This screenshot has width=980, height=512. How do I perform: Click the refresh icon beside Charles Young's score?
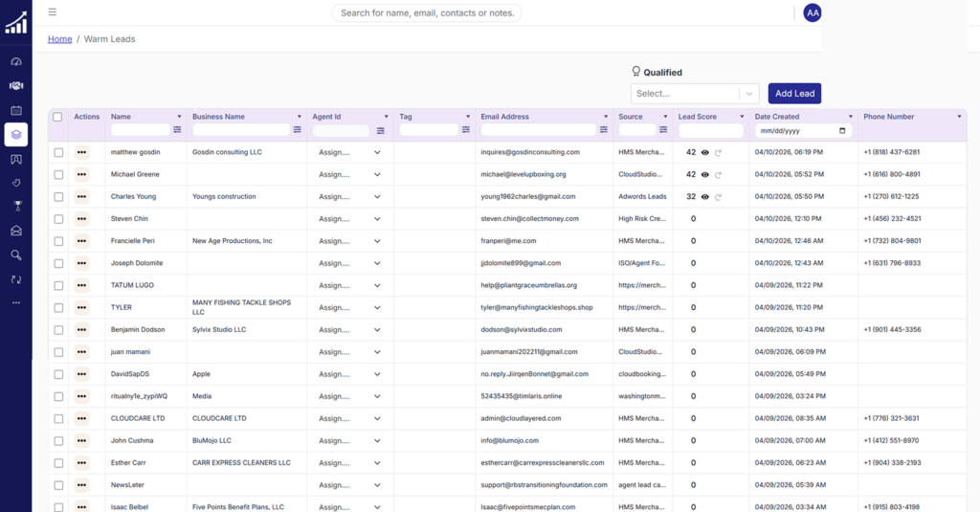(x=718, y=197)
